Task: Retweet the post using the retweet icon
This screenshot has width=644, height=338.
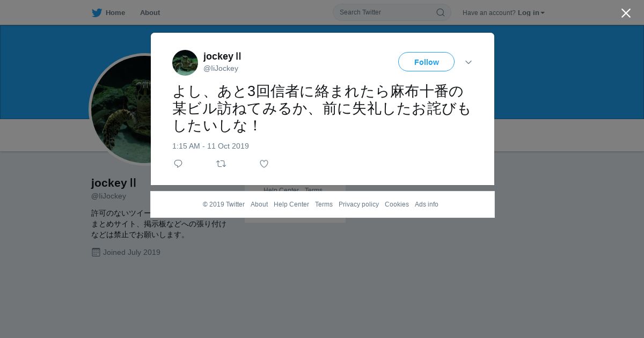Action: 221,164
